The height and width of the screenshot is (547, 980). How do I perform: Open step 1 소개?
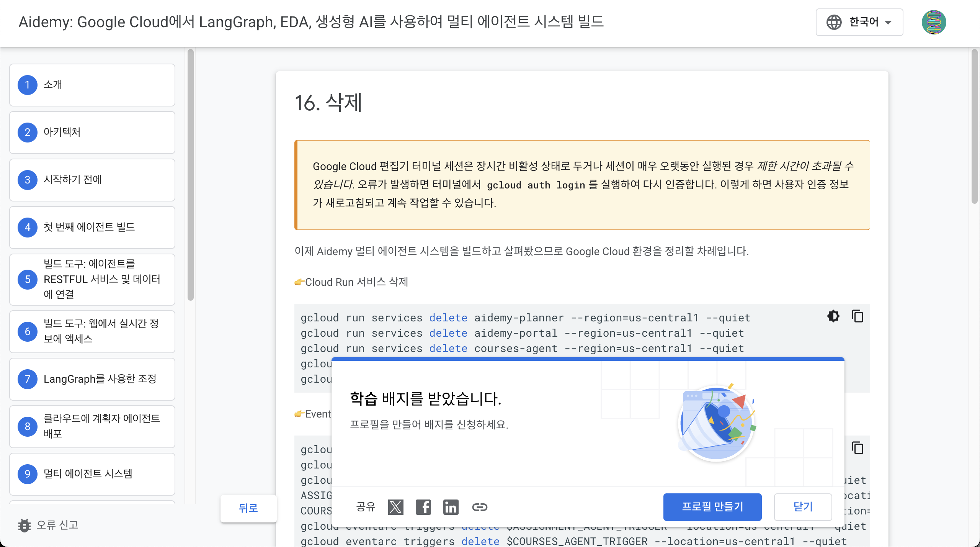tap(92, 85)
